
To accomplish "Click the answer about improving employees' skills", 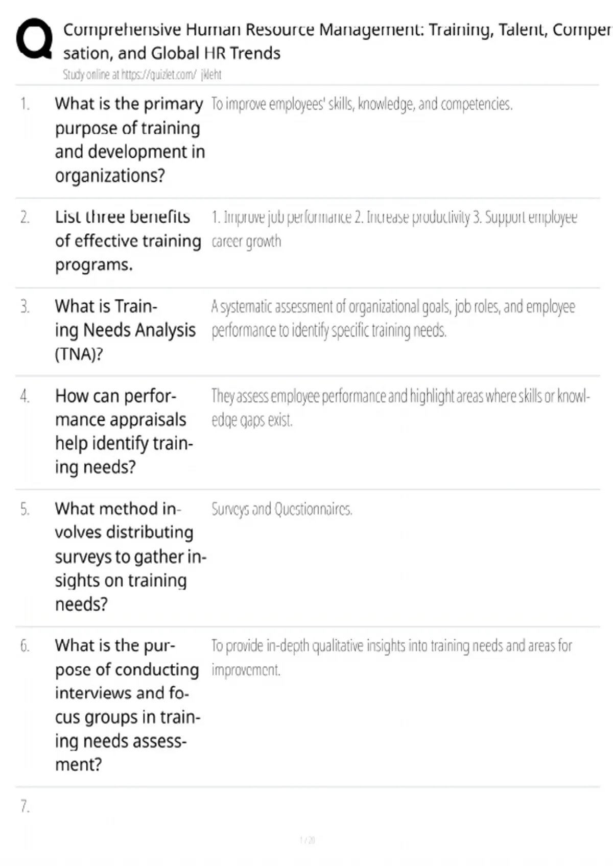I will 362,104.
